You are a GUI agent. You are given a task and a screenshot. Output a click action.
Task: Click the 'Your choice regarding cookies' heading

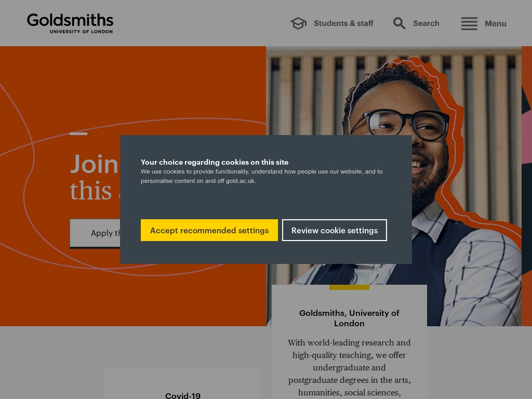tap(215, 162)
